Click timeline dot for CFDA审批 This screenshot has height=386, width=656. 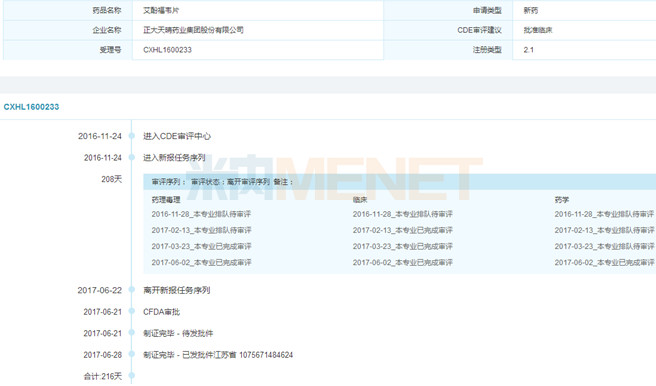[132, 312]
